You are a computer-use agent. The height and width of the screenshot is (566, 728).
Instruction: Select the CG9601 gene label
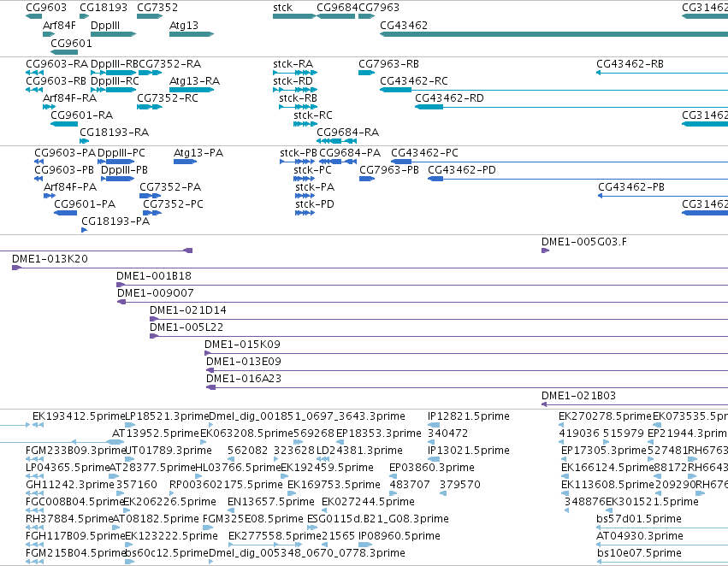click(x=71, y=44)
